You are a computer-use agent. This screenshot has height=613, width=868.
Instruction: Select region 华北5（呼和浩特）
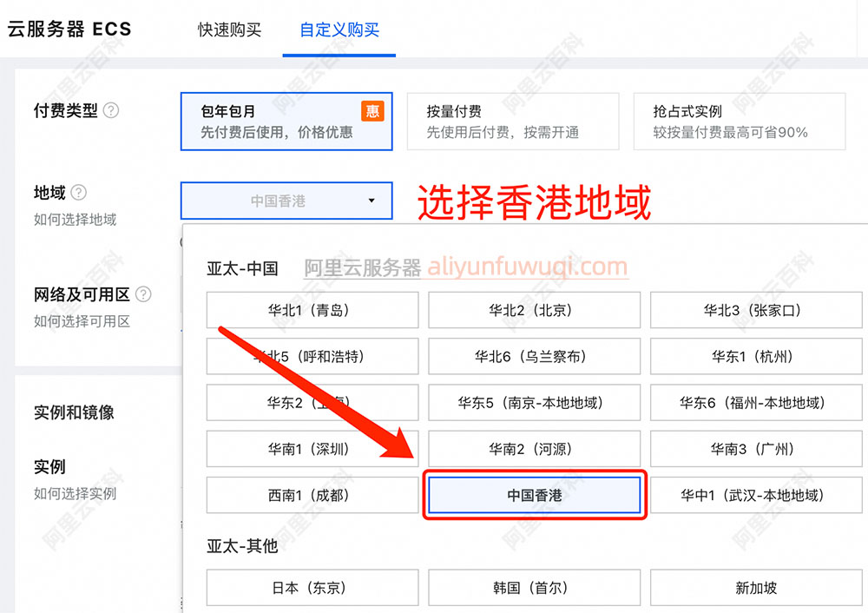coord(312,356)
